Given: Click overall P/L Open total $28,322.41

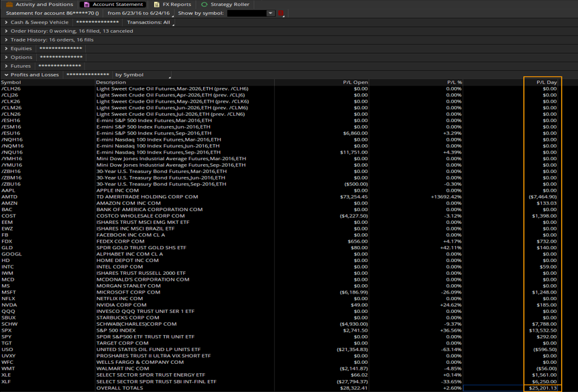Looking at the screenshot, I should pyautogui.click(x=354, y=388).
